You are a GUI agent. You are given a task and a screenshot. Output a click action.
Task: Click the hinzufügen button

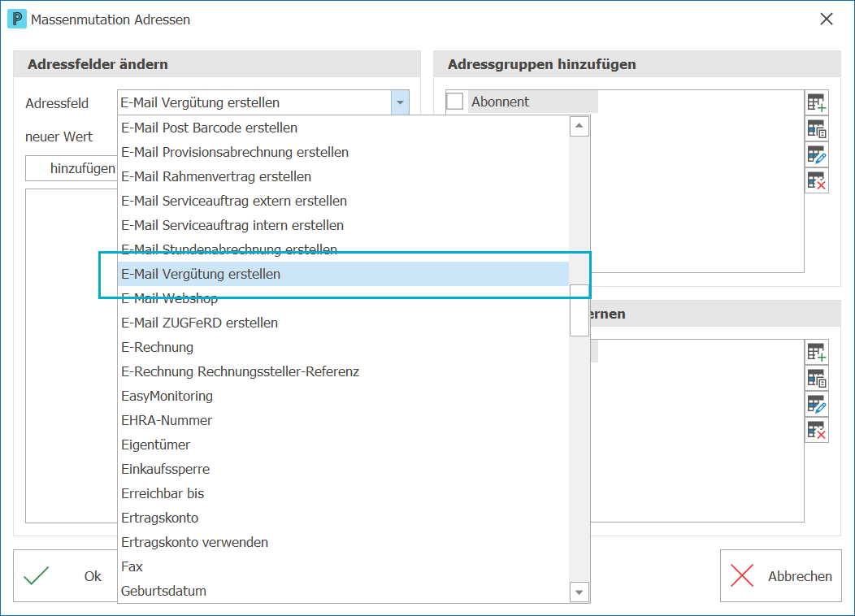[72, 168]
